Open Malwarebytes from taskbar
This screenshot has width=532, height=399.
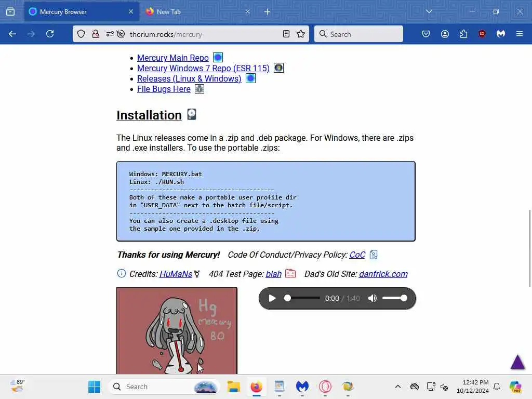pyautogui.click(x=302, y=387)
